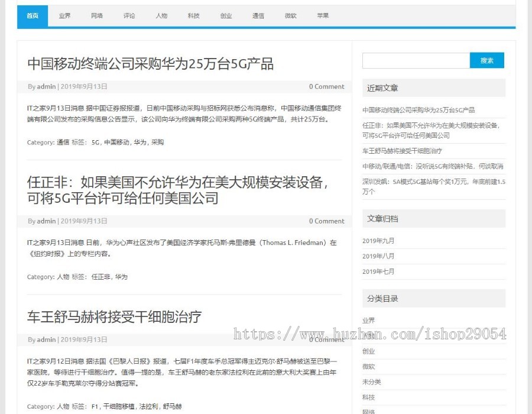This screenshot has height=414, width=532.
Task: Open the 2019年七月 archive link
Action: 378,271
